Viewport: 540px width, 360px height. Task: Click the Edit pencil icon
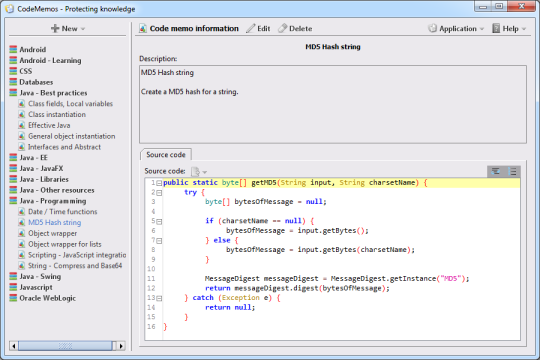tap(251, 28)
